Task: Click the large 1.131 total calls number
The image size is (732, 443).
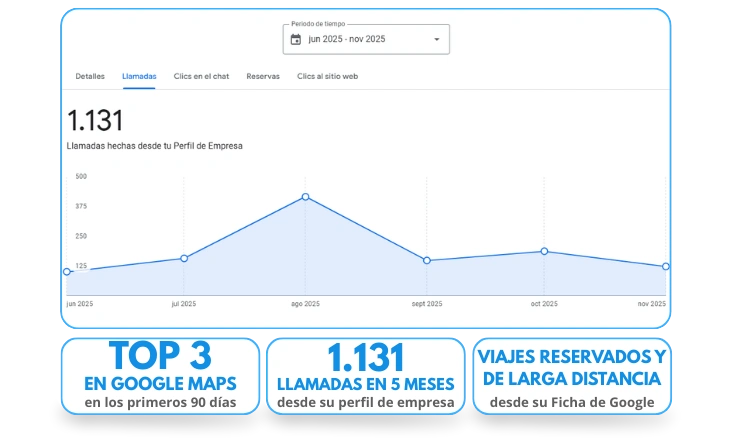Action: [x=95, y=120]
